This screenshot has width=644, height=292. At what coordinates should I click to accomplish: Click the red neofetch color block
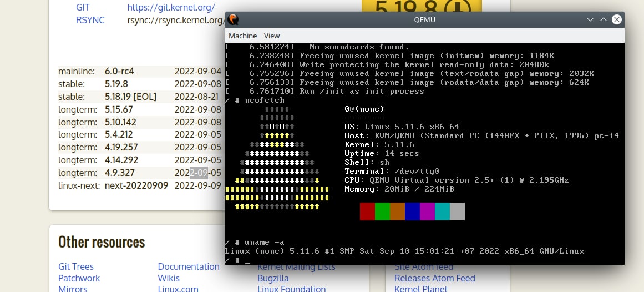(367, 212)
